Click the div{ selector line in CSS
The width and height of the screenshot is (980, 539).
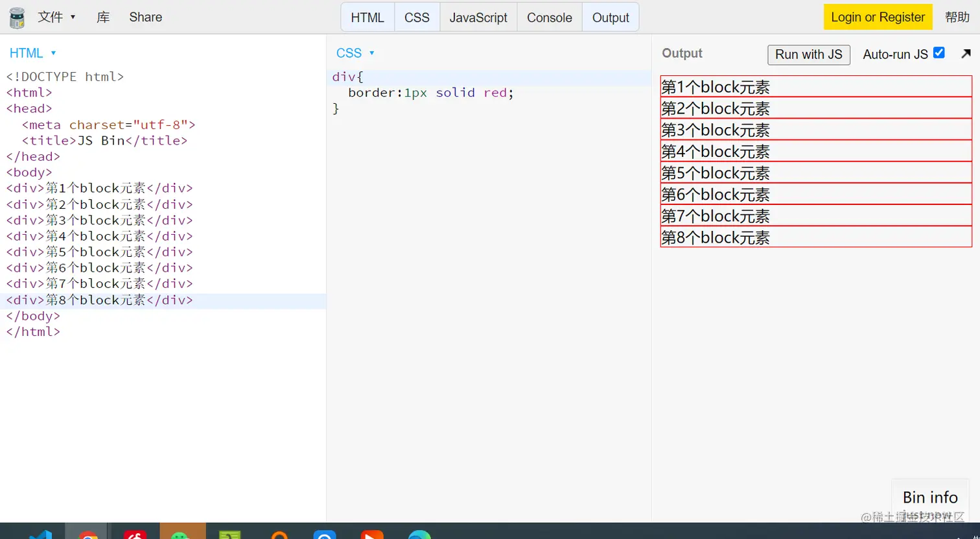tap(348, 77)
